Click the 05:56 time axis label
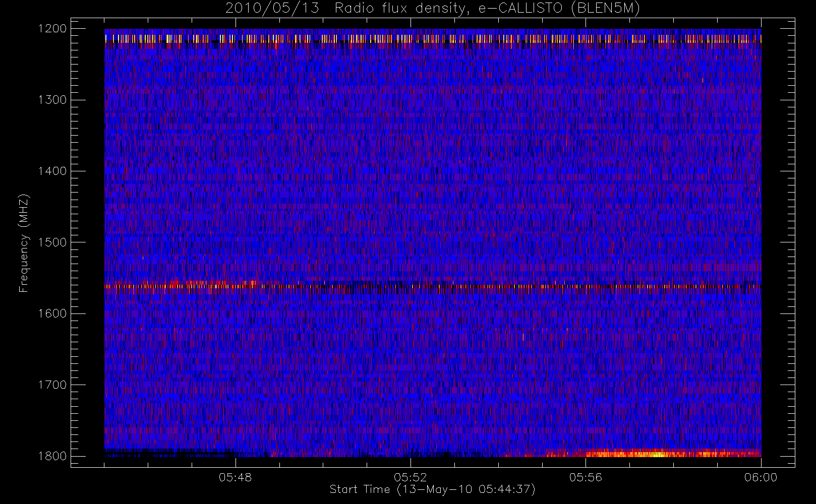Screen dimensions: 816x504 point(586,477)
